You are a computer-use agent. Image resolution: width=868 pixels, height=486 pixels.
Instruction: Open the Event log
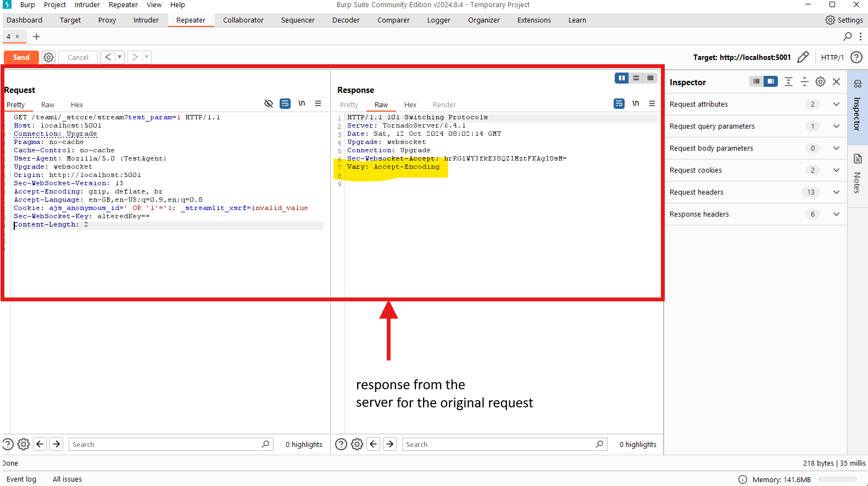[21, 479]
